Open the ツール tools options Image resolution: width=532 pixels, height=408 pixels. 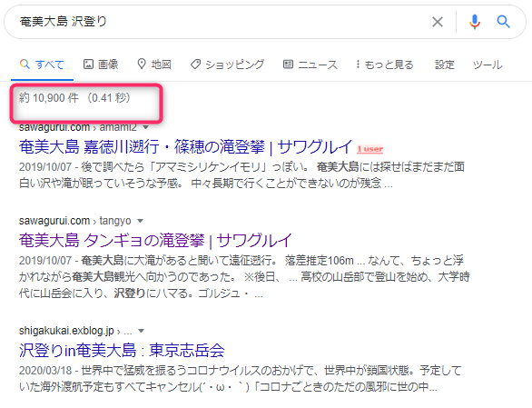click(x=488, y=65)
